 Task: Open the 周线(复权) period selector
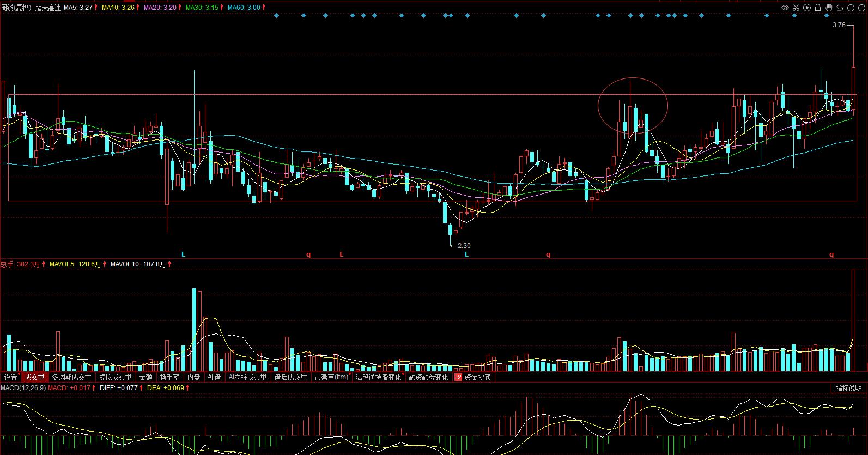click(16, 8)
